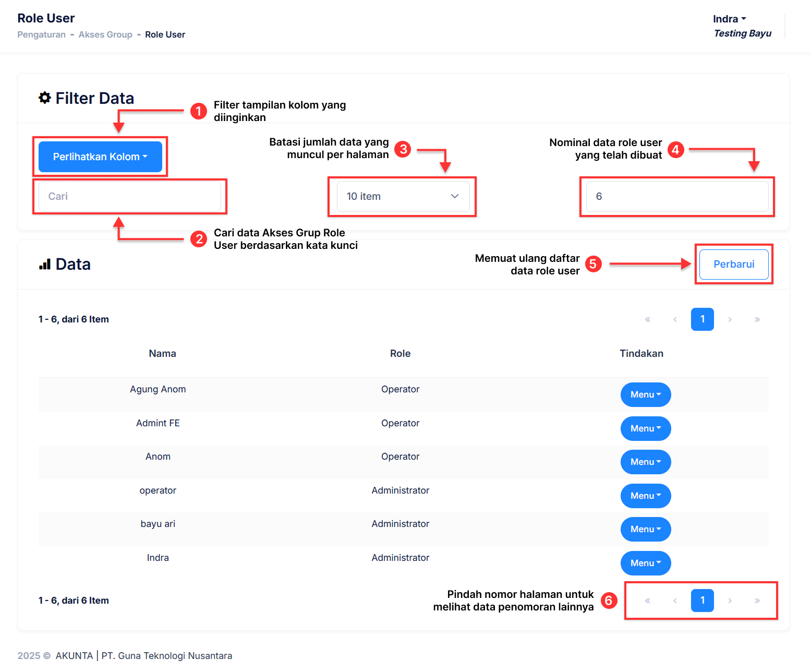Open the Perlihatkan Kolom dropdown
The width and height of the screenshot is (811, 672).
(x=100, y=157)
